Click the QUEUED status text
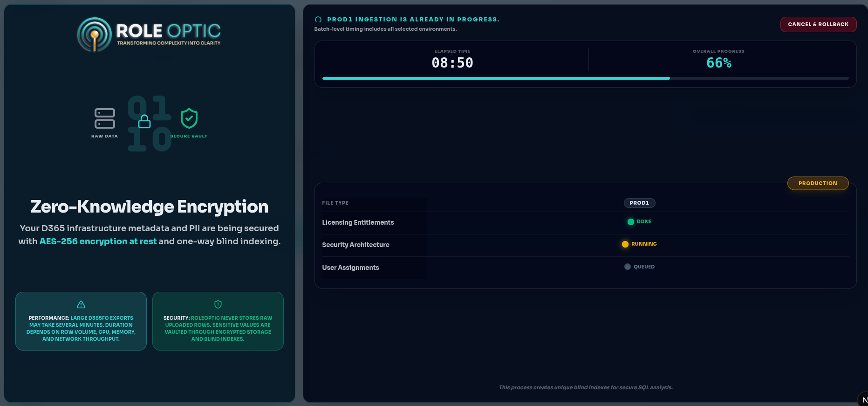The image size is (868, 406). tap(644, 267)
